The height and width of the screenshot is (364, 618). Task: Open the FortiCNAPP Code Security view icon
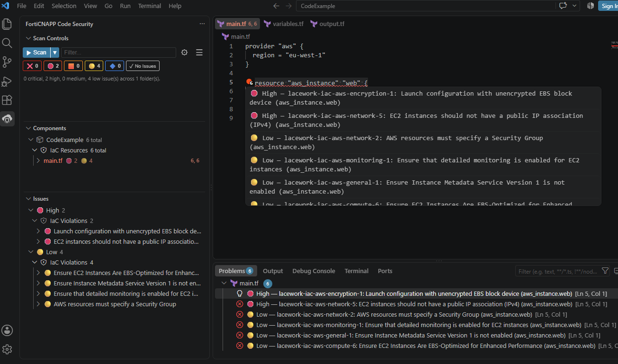7,119
